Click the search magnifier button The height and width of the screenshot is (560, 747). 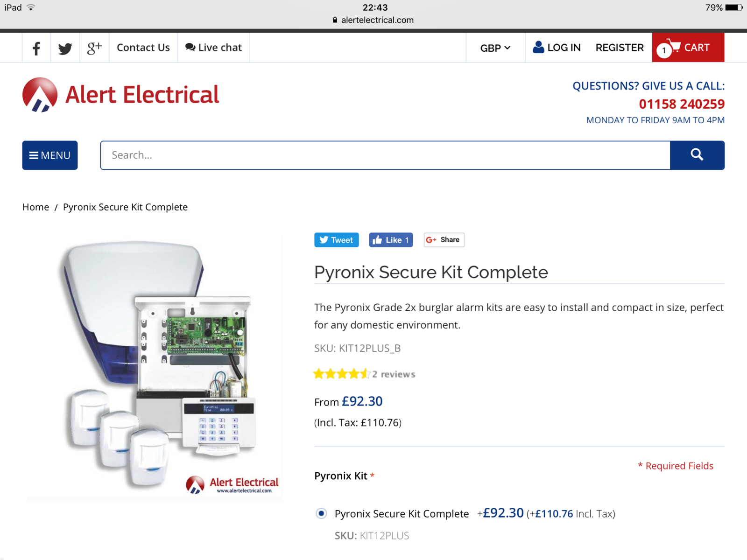[x=697, y=155]
